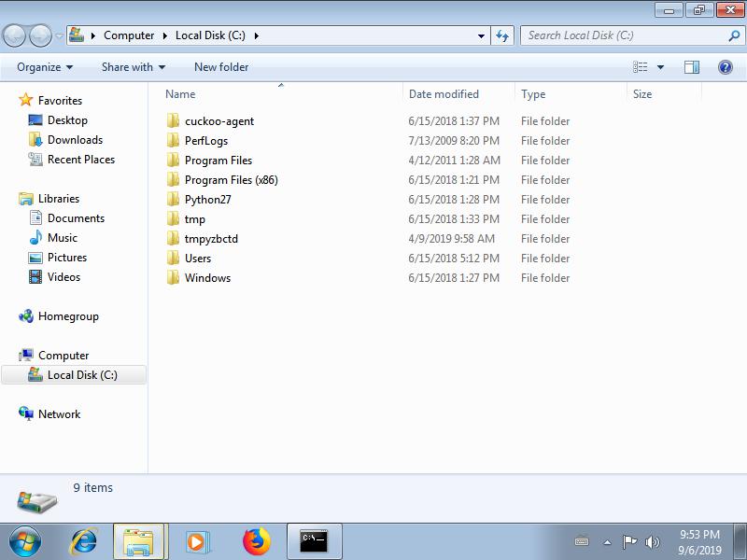Screen dimensions: 747x560
Task: Click the magnifier search icon
Action: pyautogui.click(x=734, y=35)
